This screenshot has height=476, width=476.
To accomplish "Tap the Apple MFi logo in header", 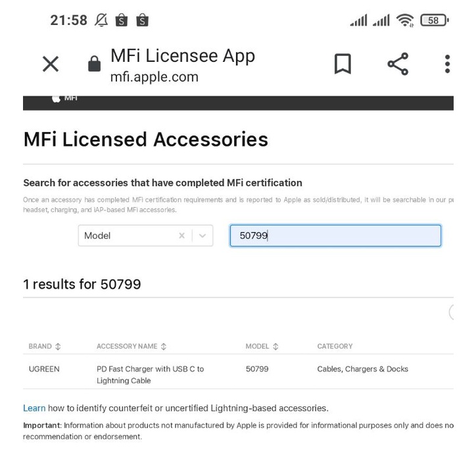I will (x=65, y=98).
